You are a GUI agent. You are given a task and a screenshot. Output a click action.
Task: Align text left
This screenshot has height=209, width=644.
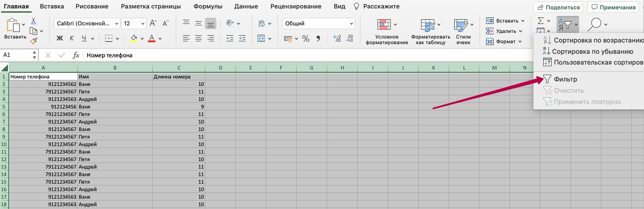tap(186, 38)
